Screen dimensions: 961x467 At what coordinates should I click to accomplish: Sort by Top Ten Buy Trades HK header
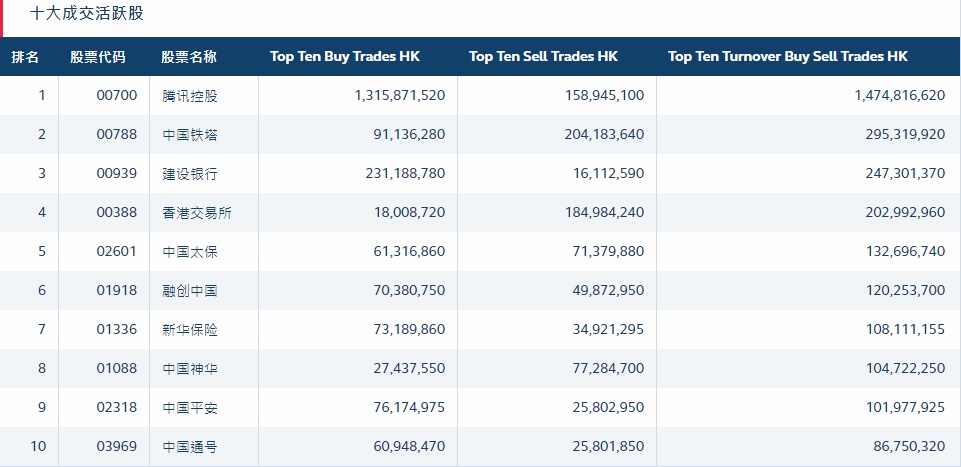pyautogui.click(x=345, y=57)
